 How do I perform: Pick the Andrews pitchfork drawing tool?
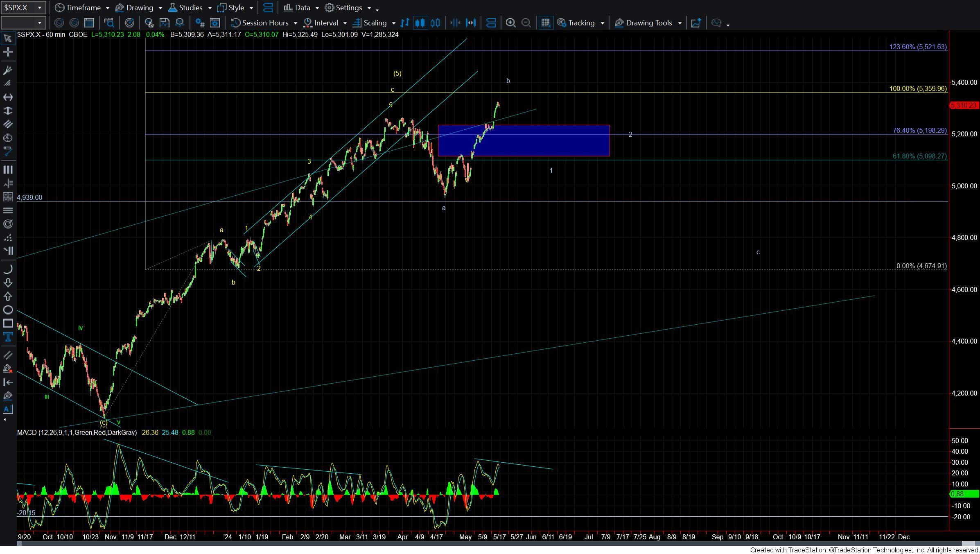(8, 70)
